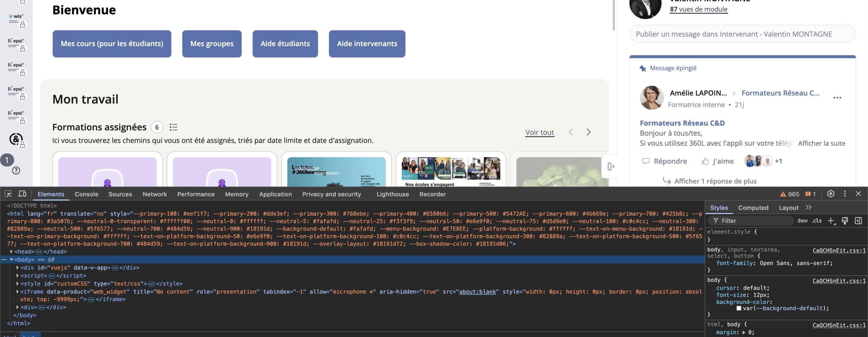Open DevTools settings gear

pyautogui.click(x=831, y=194)
